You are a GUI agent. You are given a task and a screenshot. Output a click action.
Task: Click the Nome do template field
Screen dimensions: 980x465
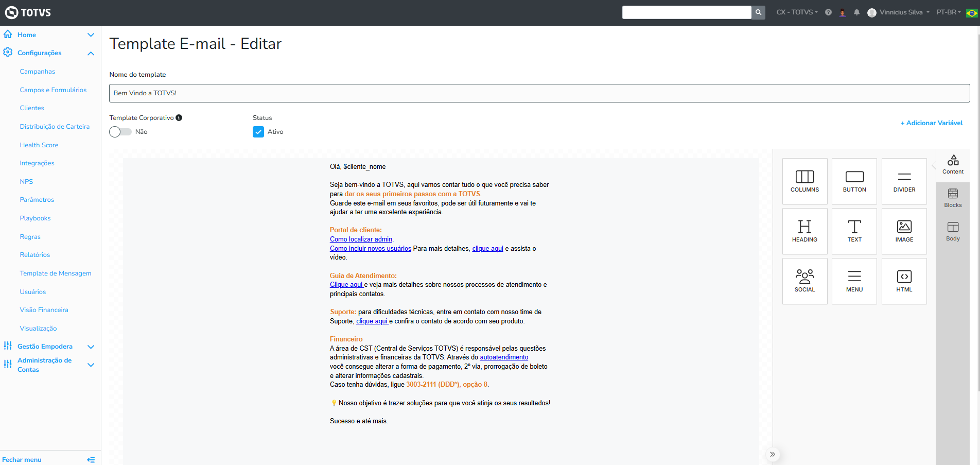539,93
